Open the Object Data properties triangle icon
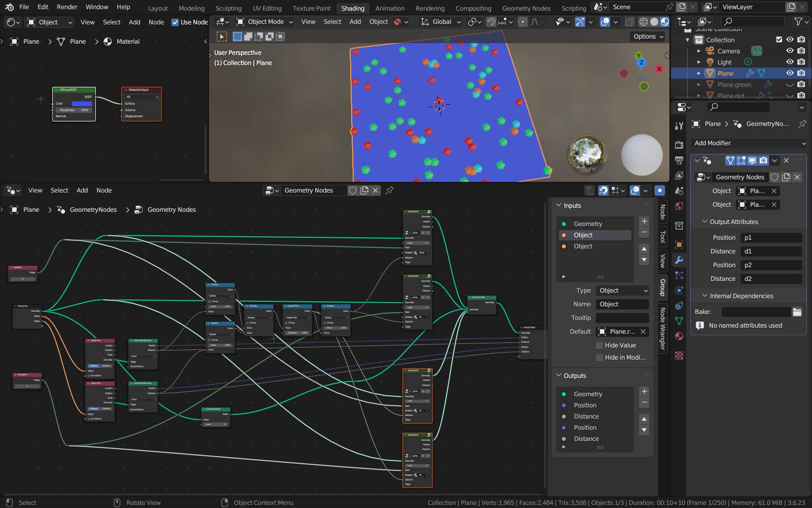This screenshot has width=812, height=508. (x=679, y=321)
